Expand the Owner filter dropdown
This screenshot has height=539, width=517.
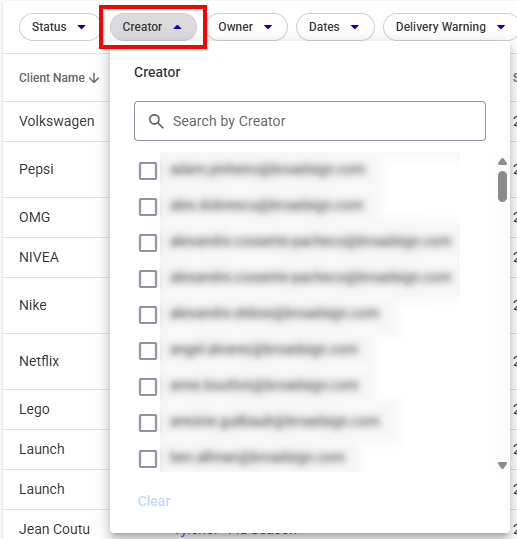246,27
